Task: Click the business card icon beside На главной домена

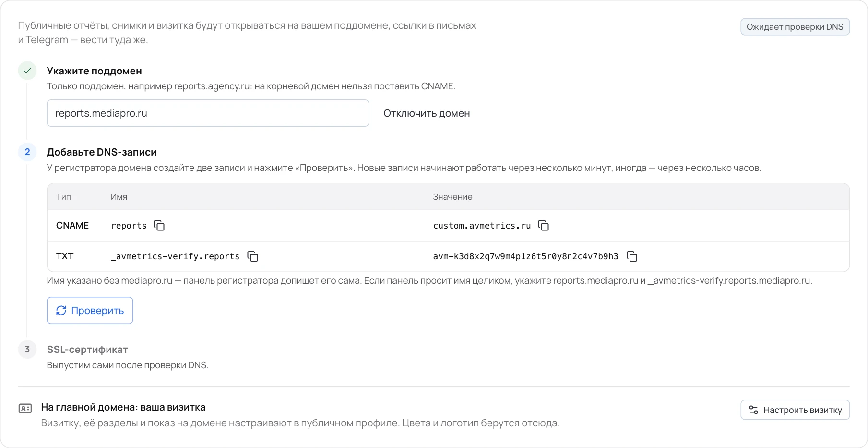Action: click(x=25, y=409)
